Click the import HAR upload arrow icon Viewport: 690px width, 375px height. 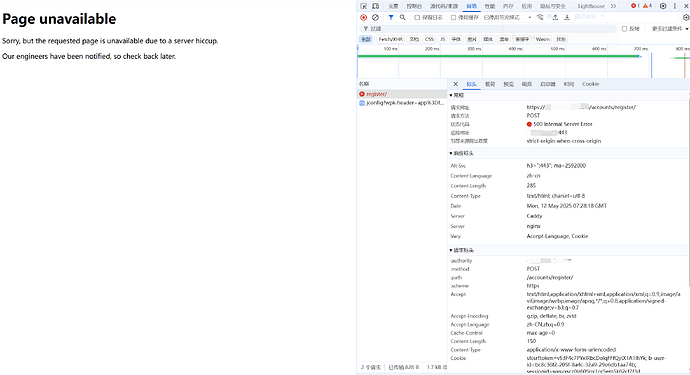coord(555,18)
